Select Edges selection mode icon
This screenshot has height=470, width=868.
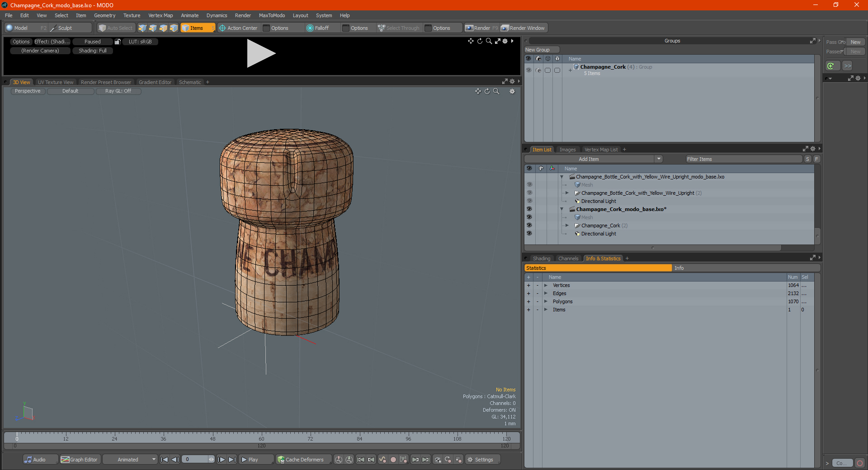153,28
